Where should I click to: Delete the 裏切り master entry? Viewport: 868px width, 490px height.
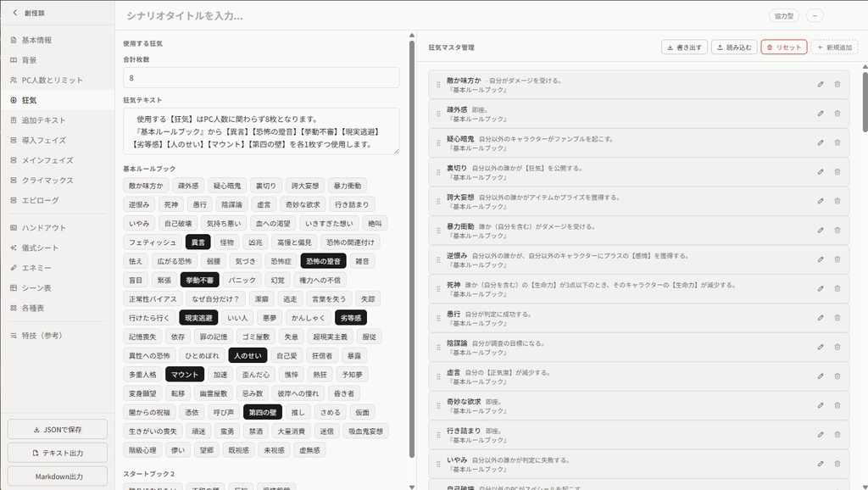[x=837, y=172]
